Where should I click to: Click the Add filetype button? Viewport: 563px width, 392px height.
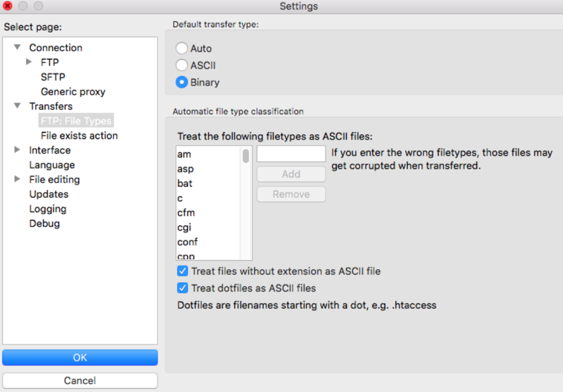(291, 174)
